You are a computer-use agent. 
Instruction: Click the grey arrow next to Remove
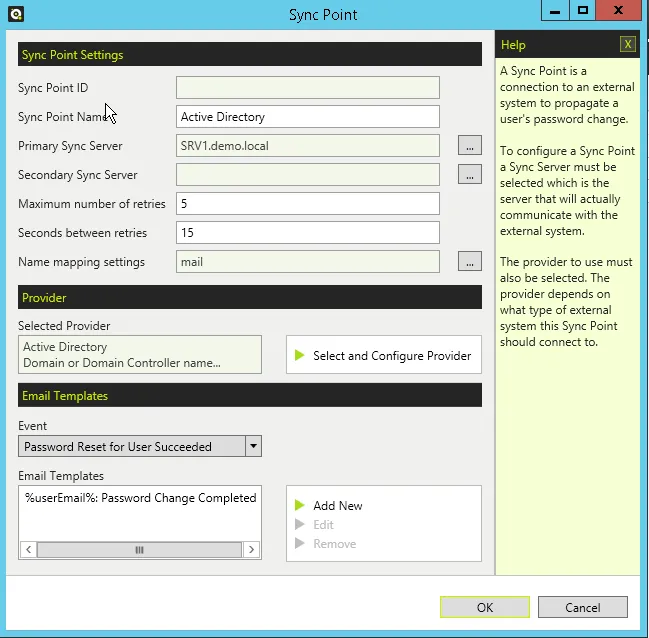pyautogui.click(x=299, y=543)
